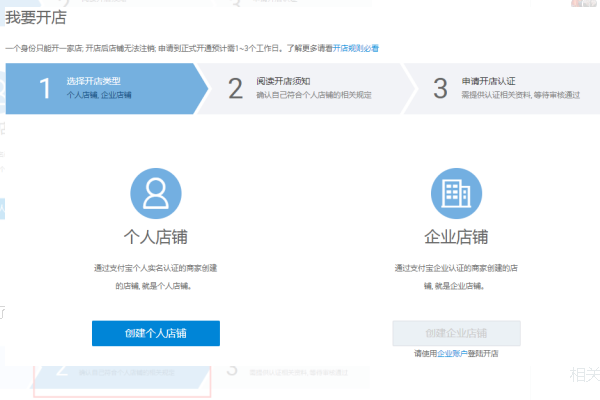The height and width of the screenshot is (400, 600).
Task: Click the step 2 number icon
Action: 236,88
